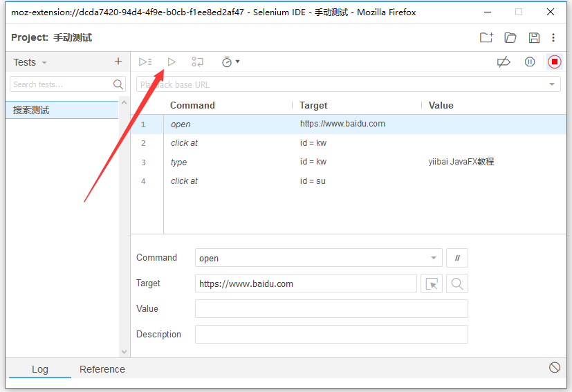Toggle pause on exceptions
572x392 pixels.
tap(530, 62)
